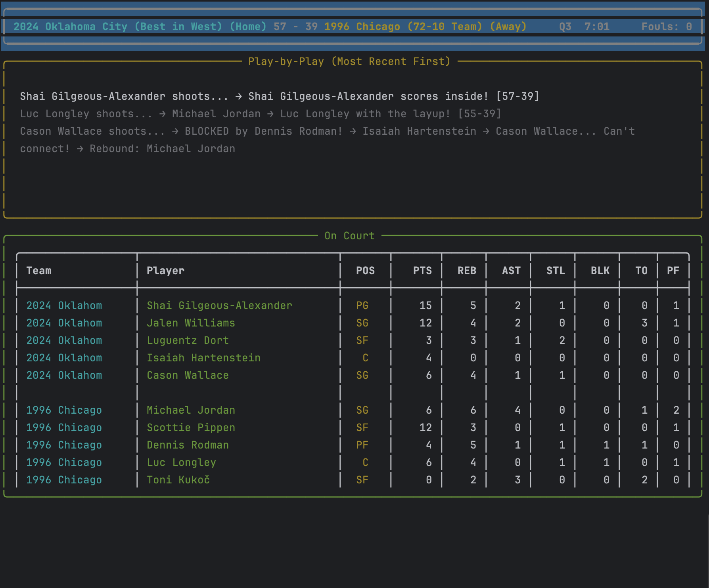Click the game clock "7:01"
709x588 pixels.
click(x=597, y=27)
